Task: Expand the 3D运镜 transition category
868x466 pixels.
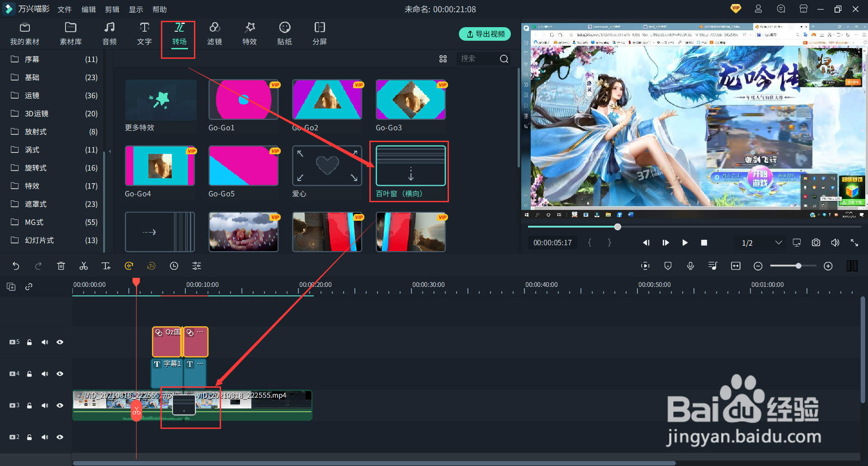Action: (x=54, y=114)
